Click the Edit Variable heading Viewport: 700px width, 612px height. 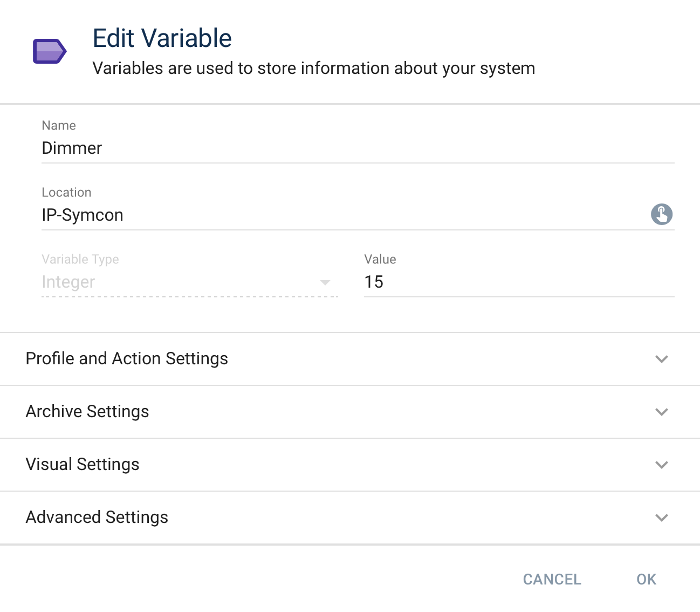pyautogui.click(x=162, y=38)
